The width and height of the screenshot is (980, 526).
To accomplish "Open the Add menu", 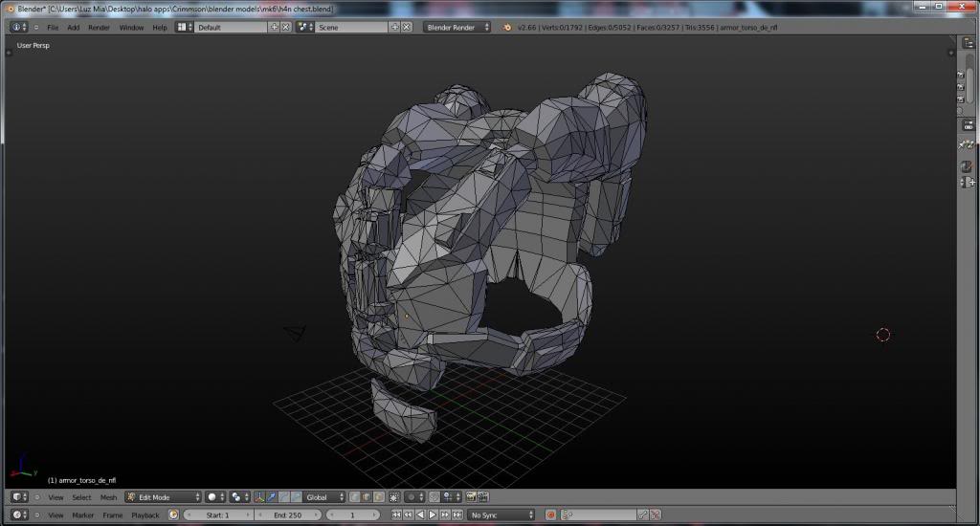I will [x=73, y=28].
